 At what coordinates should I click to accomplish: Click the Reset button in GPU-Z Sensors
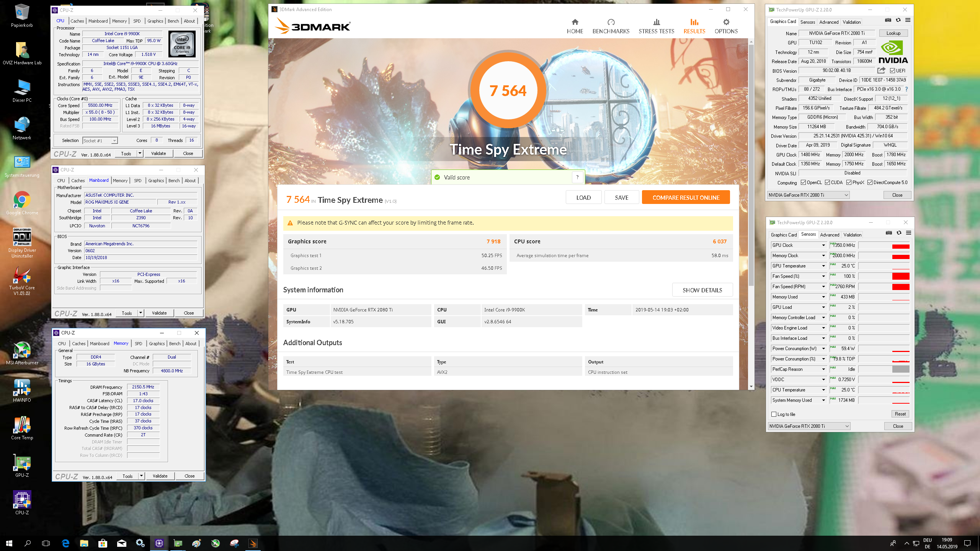[900, 414]
